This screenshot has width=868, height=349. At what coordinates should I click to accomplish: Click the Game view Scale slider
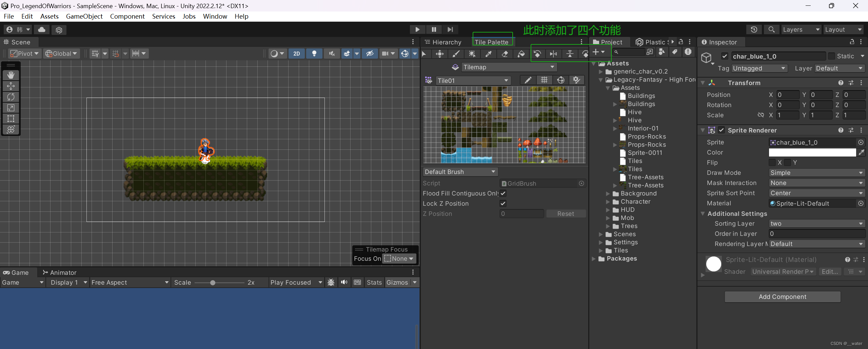coord(220,283)
